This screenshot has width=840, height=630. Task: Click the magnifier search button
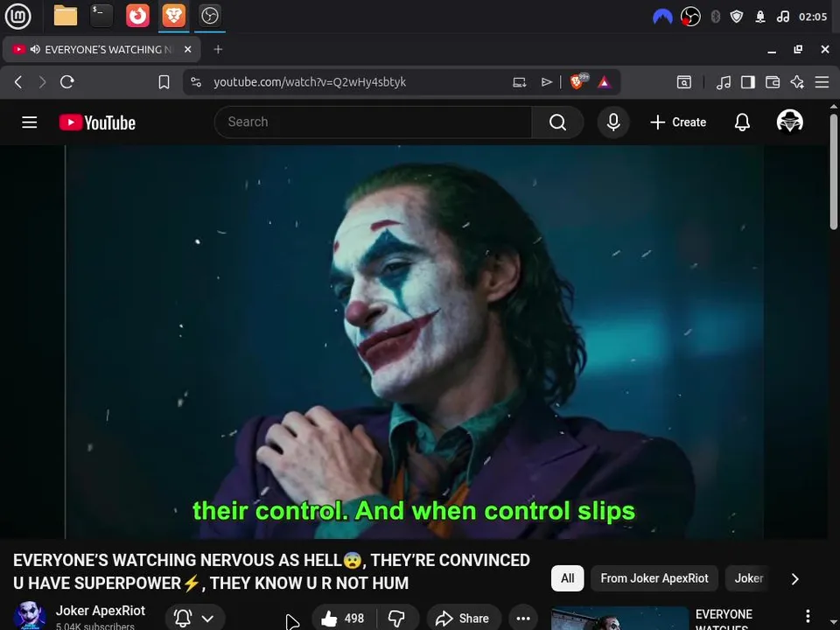click(557, 122)
